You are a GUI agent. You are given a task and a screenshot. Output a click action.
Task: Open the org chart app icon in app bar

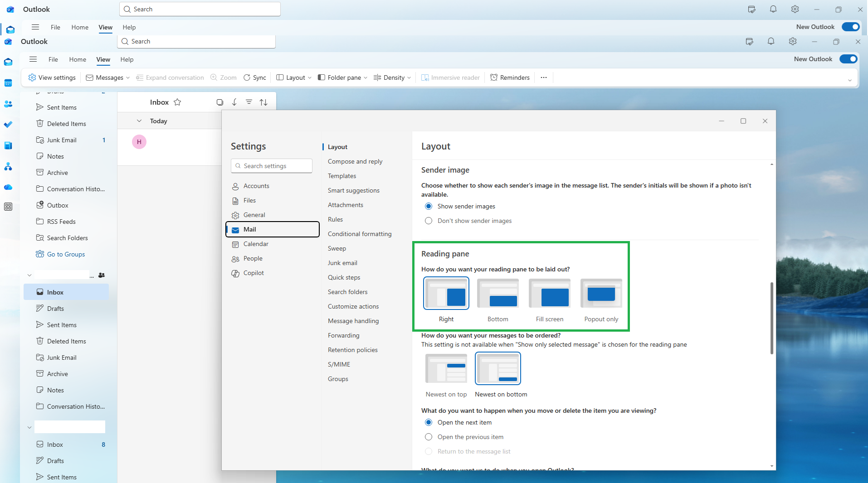tap(8, 166)
